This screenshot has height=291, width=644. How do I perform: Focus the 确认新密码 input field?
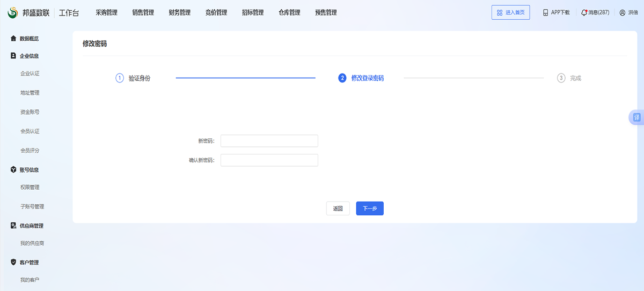[269, 160]
